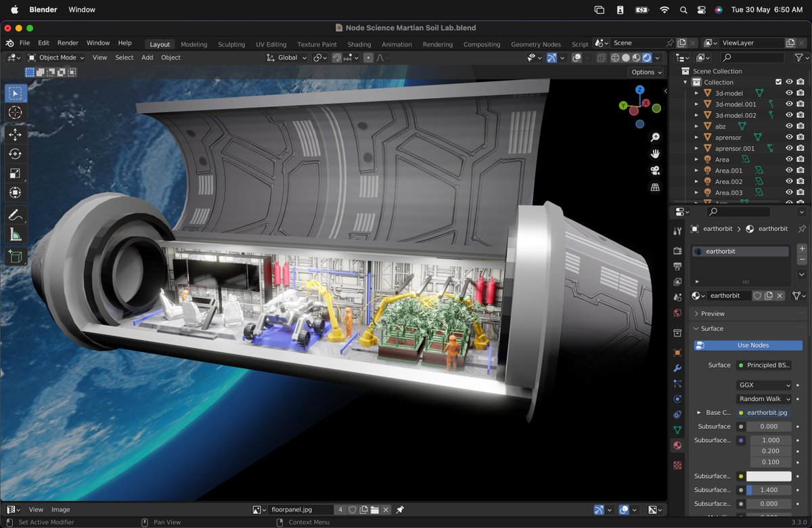Switch to the Shading workspace tab

point(359,45)
